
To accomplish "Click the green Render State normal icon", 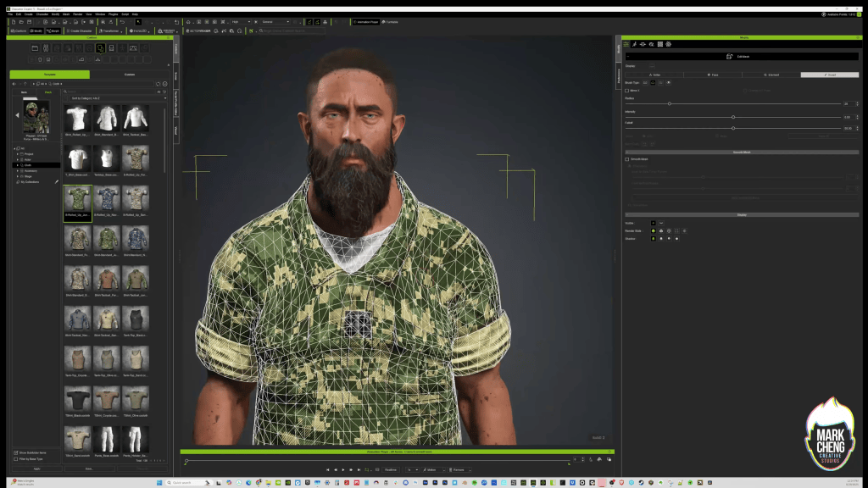I will (654, 230).
